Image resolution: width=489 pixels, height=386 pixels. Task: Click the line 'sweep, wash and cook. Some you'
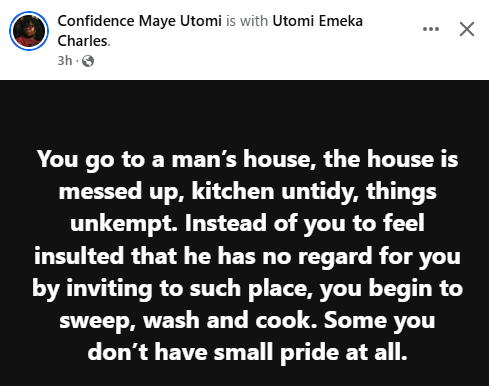pyautogui.click(x=247, y=320)
